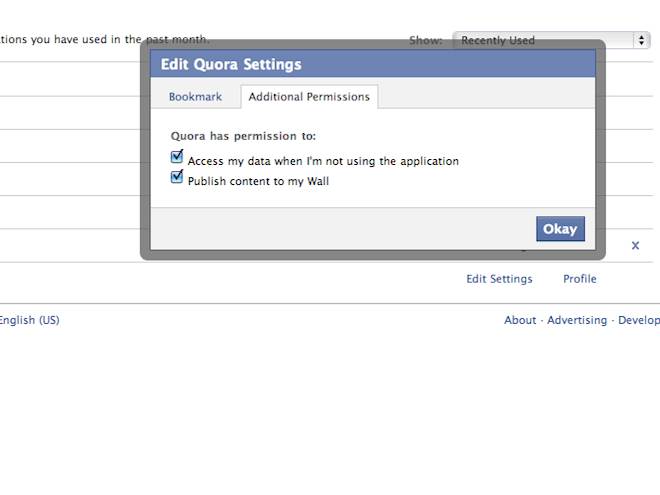The height and width of the screenshot is (495, 660).
Task: Click the 'Access my data' permission label text
Action: [323, 161]
